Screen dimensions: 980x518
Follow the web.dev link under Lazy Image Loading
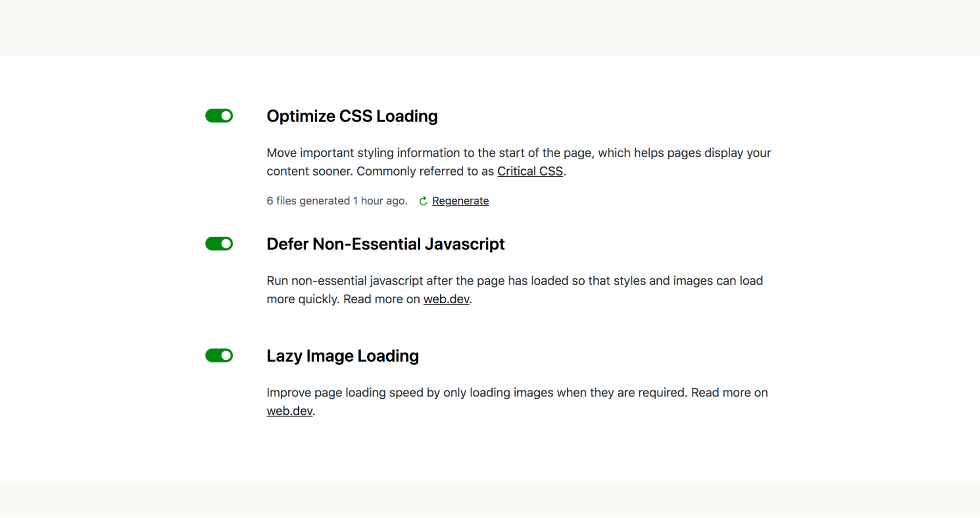(289, 411)
